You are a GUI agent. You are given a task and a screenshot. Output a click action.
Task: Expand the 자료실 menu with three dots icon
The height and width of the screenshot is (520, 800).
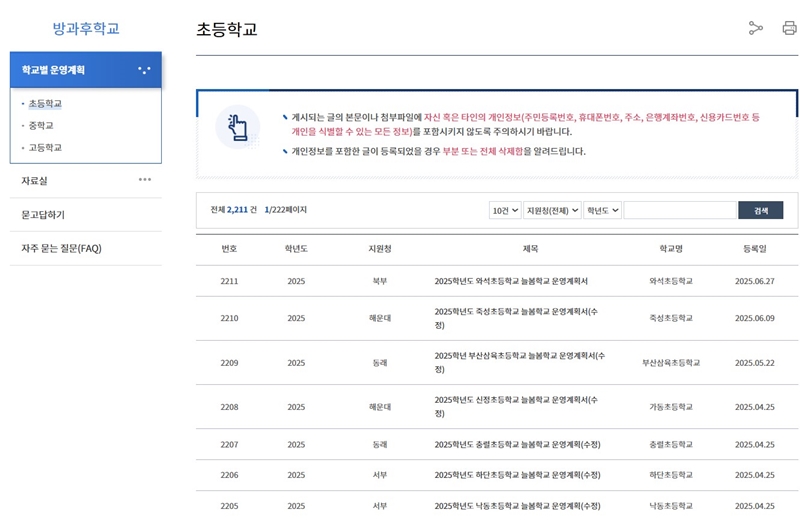(x=145, y=180)
